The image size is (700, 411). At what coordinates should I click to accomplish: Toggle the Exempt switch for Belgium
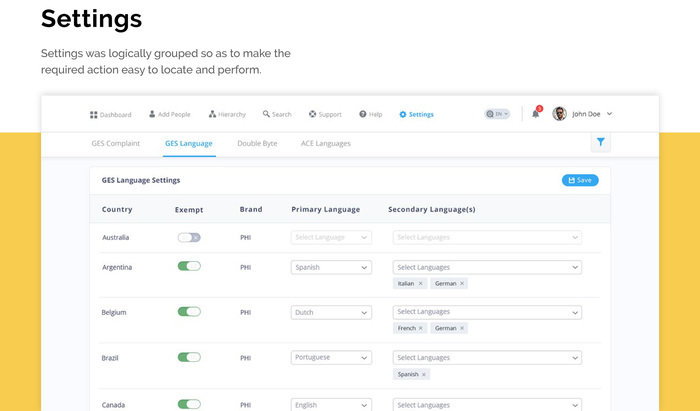point(189,311)
